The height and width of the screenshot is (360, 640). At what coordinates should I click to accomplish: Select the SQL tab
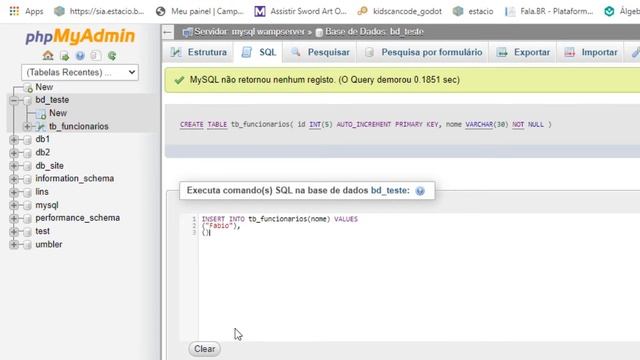[258, 52]
